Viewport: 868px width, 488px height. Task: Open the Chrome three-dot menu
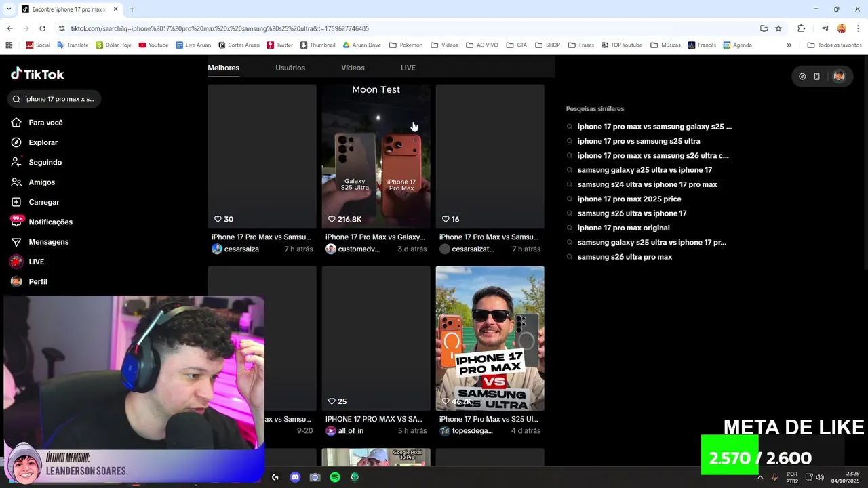point(858,28)
